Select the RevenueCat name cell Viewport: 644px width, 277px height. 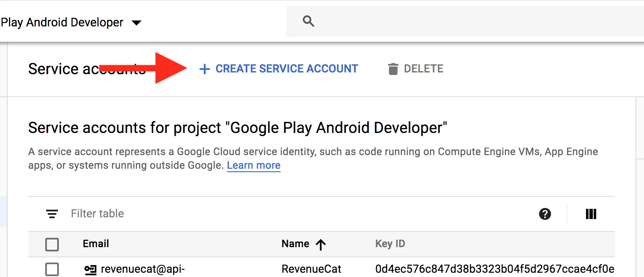coord(311,269)
